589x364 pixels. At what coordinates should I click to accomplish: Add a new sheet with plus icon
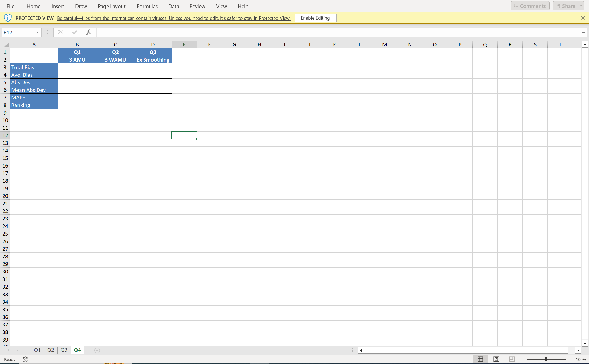pos(97,350)
